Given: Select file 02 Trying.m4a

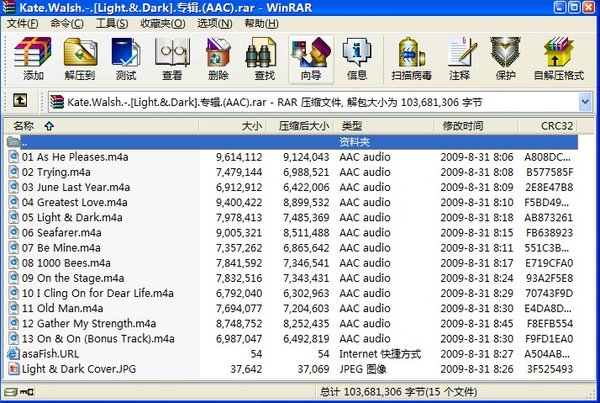Looking at the screenshot, I should [x=56, y=172].
